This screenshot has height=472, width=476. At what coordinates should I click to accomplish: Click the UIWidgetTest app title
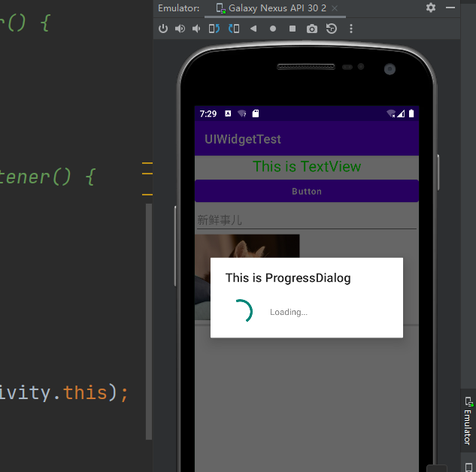tap(243, 139)
